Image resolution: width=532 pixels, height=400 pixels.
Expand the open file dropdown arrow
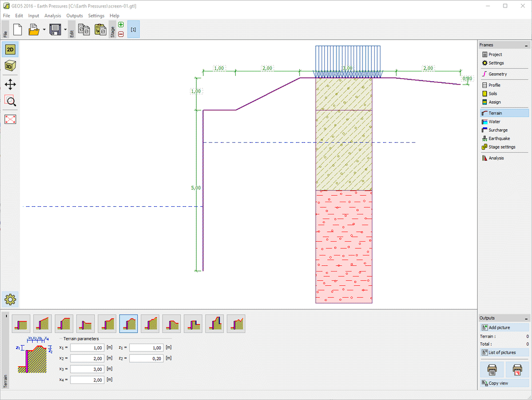pos(43,30)
